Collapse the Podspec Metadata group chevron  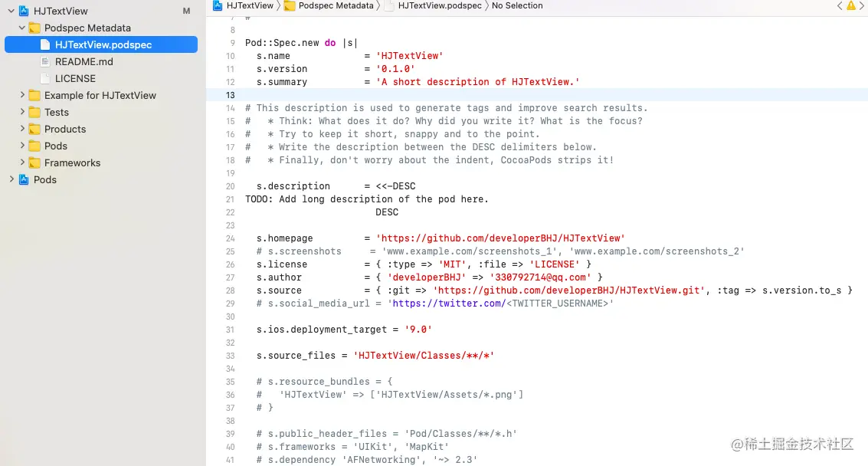[x=22, y=28]
